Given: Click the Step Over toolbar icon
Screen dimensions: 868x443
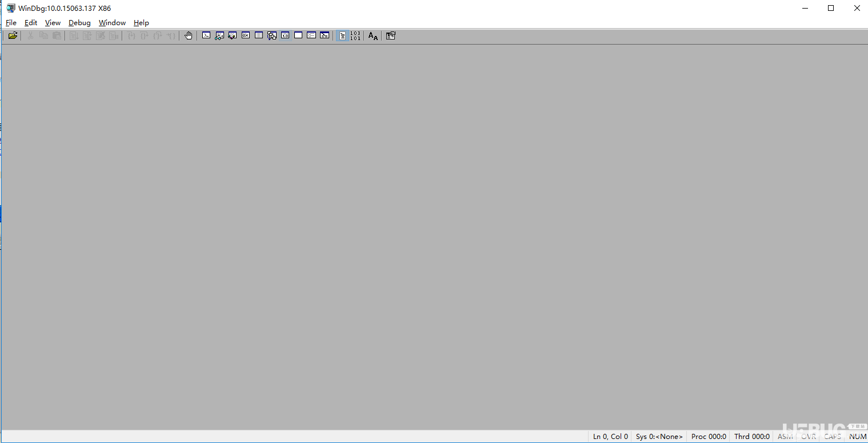Looking at the screenshot, I should pyautogui.click(x=145, y=35).
